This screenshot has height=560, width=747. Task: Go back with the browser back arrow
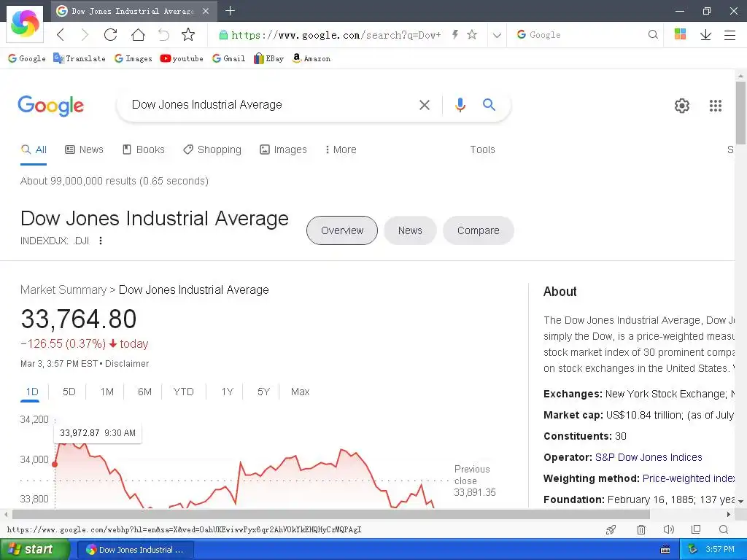[61, 35]
